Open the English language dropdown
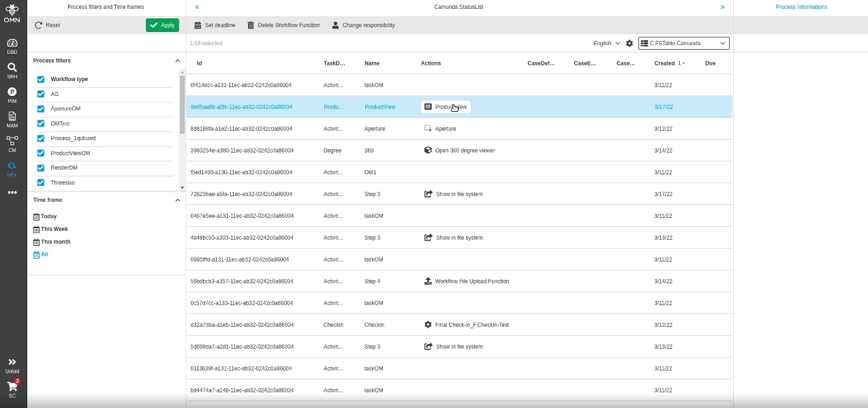Image resolution: width=868 pixels, height=408 pixels. click(x=606, y=44)
